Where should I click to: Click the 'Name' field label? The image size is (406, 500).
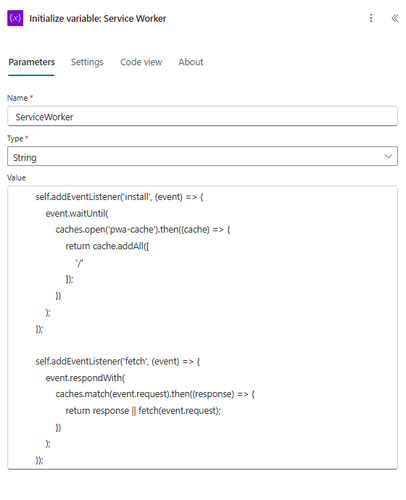click(17, 98)
